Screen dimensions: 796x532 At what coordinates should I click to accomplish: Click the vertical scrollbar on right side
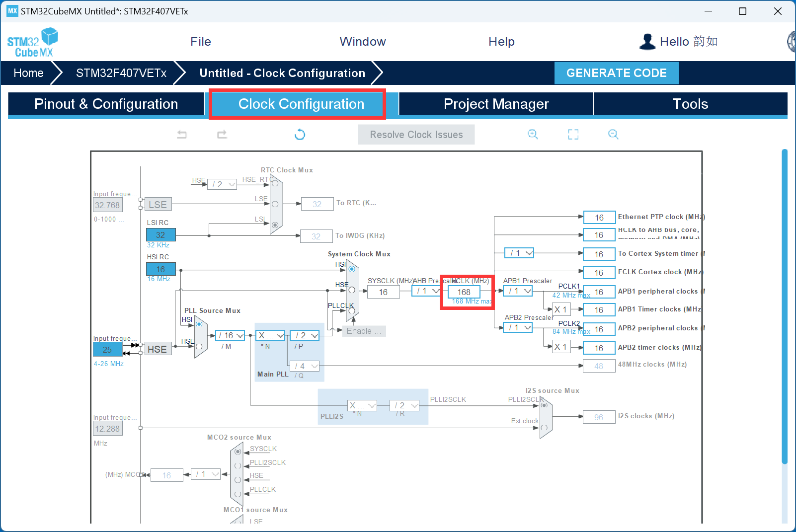(785, 306)
